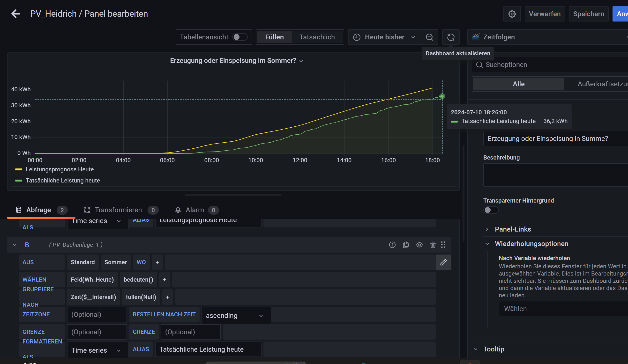Expand the Panel-Links section

click(x=513, y=229)
